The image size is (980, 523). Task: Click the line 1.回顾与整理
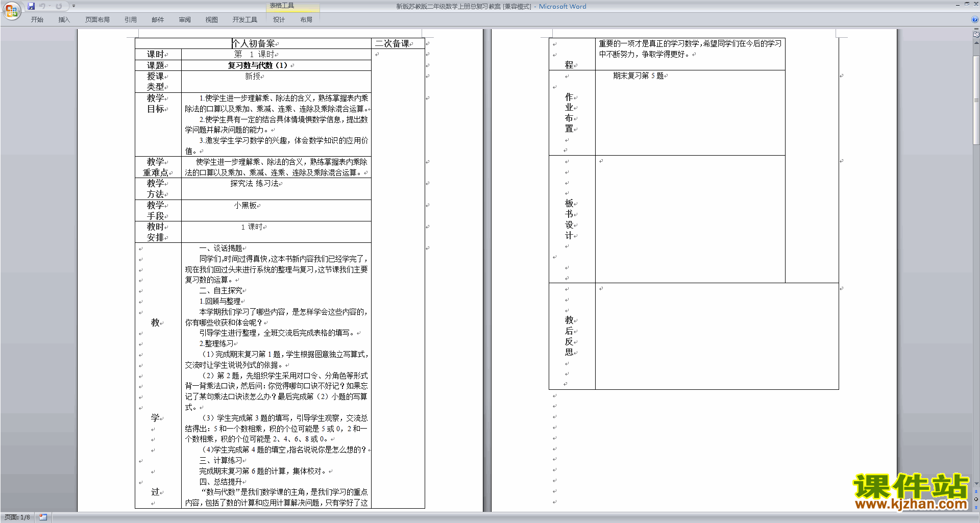(x=219, y=301)
